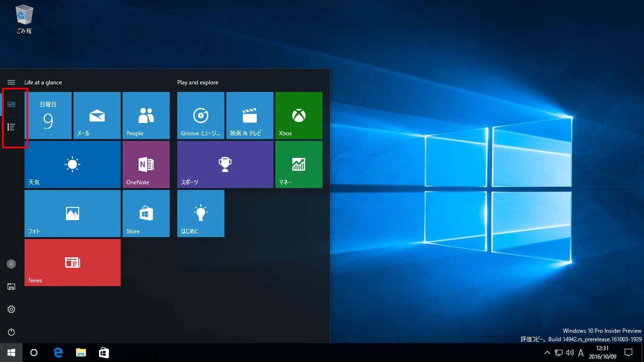
Task: Open the フォト photos tile
Action: pos(73,214)
